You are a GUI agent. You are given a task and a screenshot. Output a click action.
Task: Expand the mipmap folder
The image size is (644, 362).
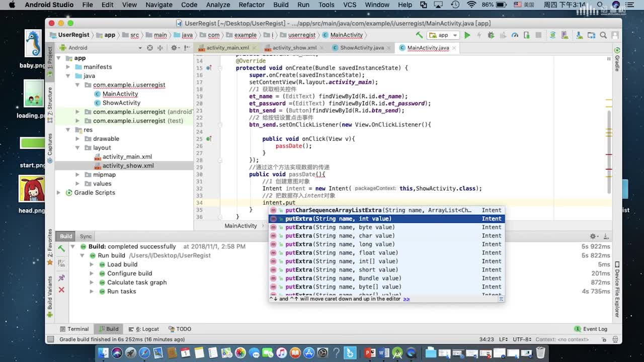point(77,174)
